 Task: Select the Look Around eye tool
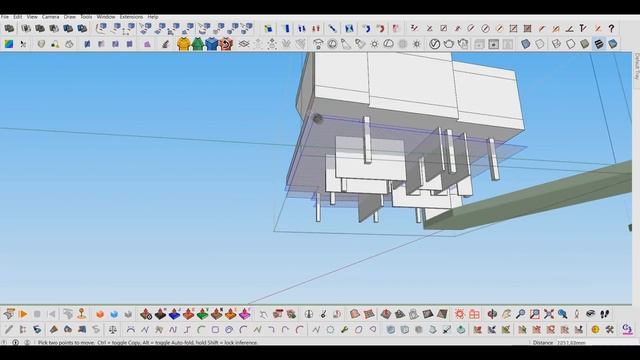tap(591, 314)
